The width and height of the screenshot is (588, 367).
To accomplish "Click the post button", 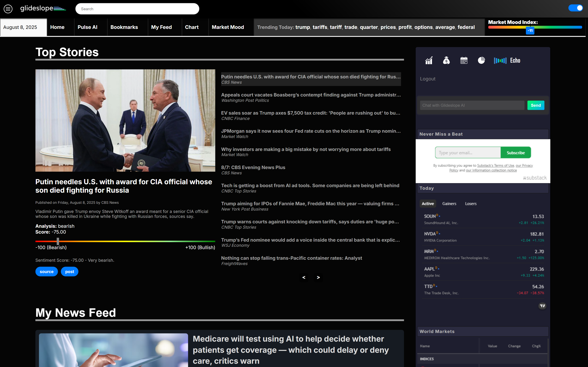I will coord(70,272).
